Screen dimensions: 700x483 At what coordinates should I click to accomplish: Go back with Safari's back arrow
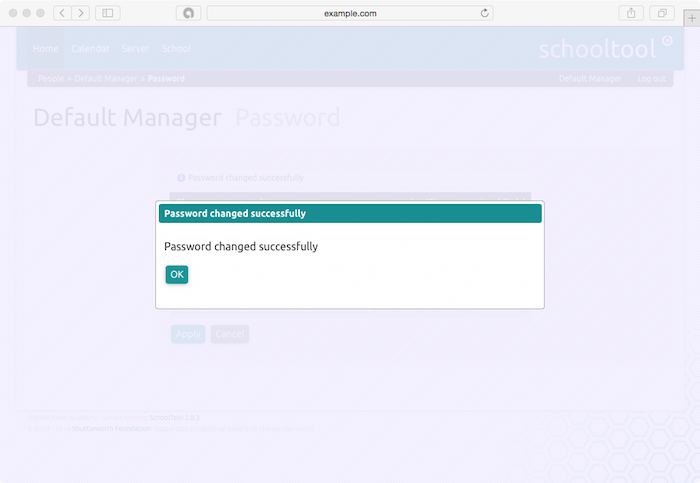point(62,13)
